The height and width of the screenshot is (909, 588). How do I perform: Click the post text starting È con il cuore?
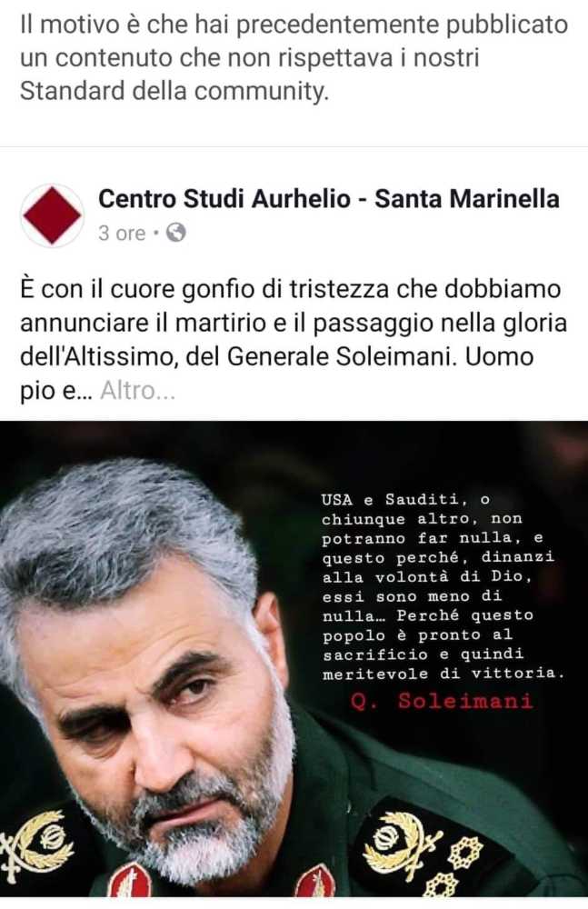(x=294, y=340)
